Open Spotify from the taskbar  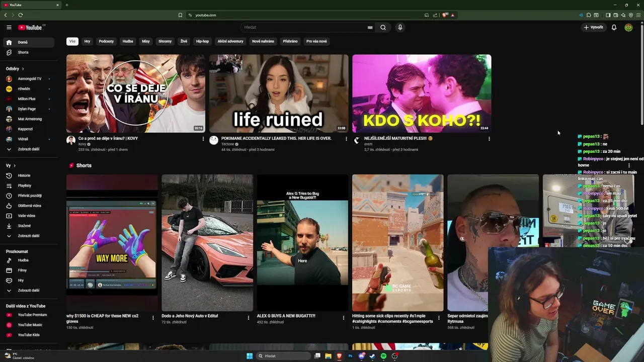point(383,356)
